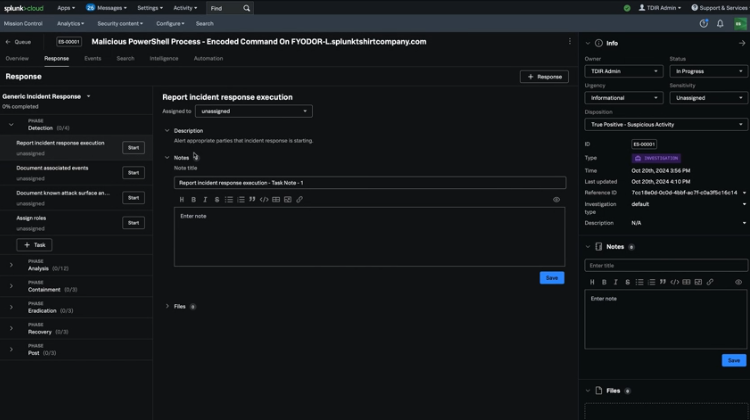Insert code in sidebar Notes toolbar
The height and width of the screenshot is (420, 750).
674,282
